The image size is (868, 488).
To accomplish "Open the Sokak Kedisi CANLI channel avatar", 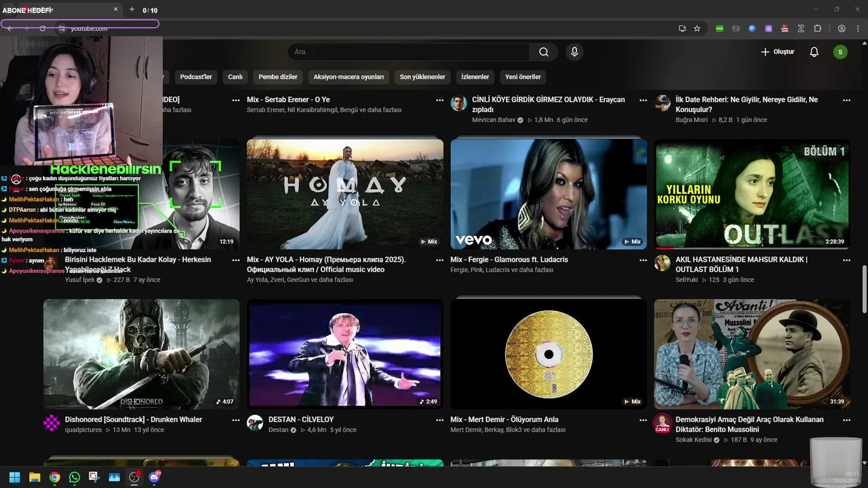I will tap(662, 423).
